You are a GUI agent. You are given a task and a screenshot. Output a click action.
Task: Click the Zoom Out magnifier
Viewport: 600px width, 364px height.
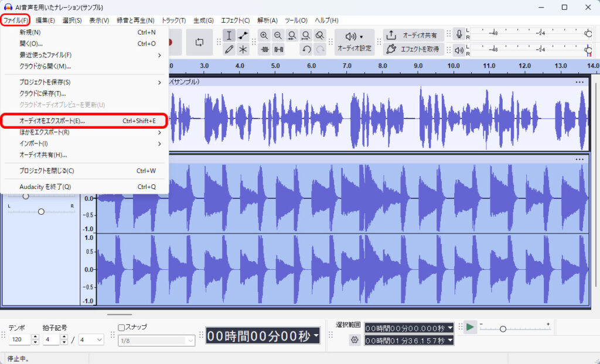pos(278,36)
